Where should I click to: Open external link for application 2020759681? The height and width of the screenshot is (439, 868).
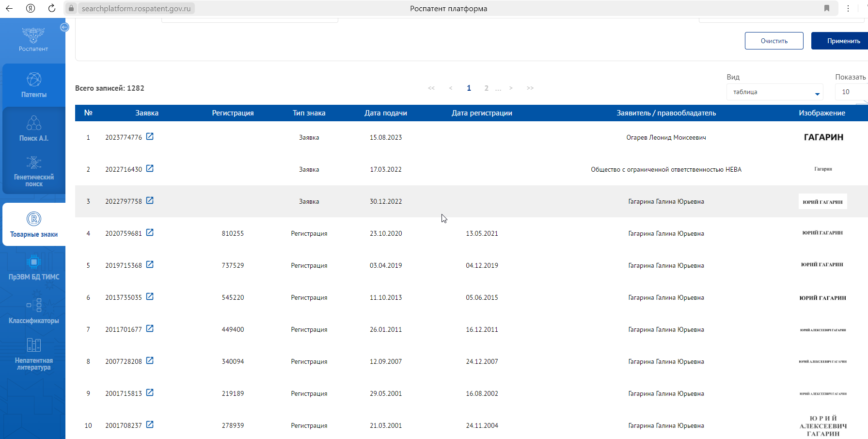point(150,233)
